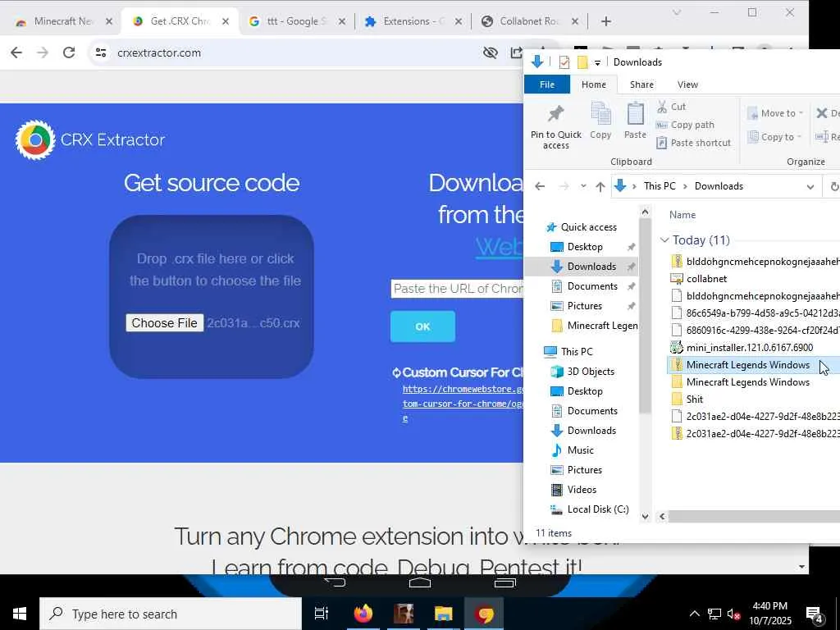Click the Type here to search box

click(171, 614)
